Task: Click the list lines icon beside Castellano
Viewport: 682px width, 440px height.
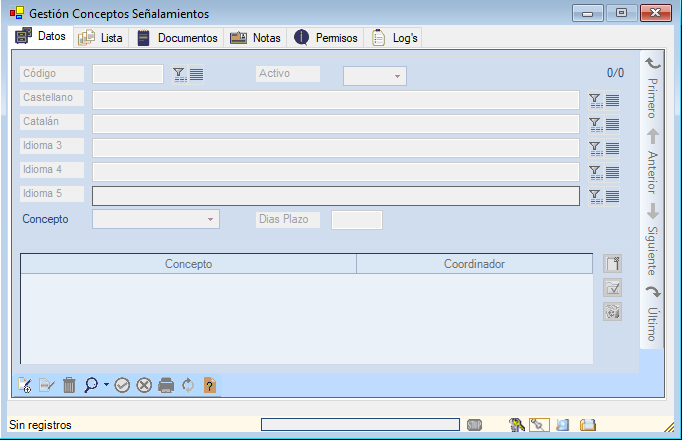Action: [x=613, y=100]
